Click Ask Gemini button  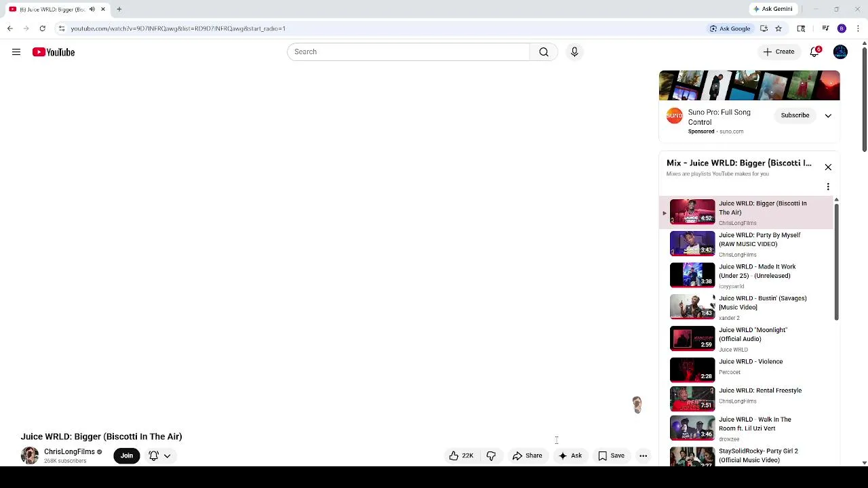coord(772,9)
